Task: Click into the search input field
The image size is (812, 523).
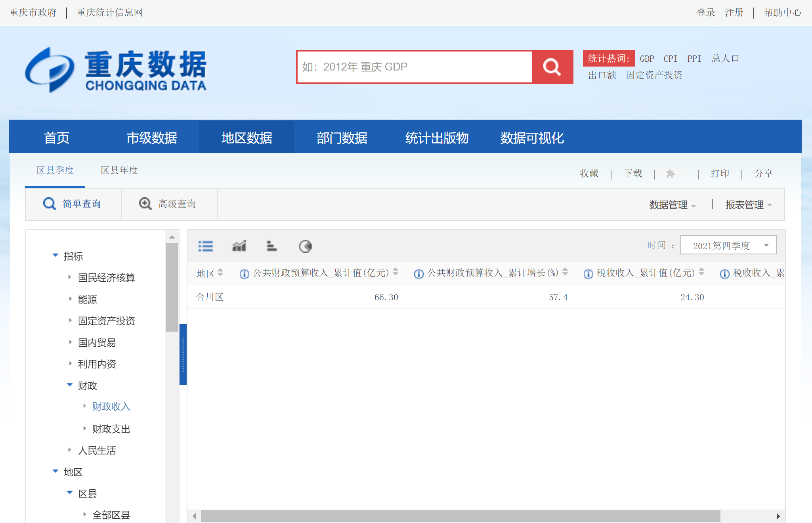Action: click(x=414, y=67)
